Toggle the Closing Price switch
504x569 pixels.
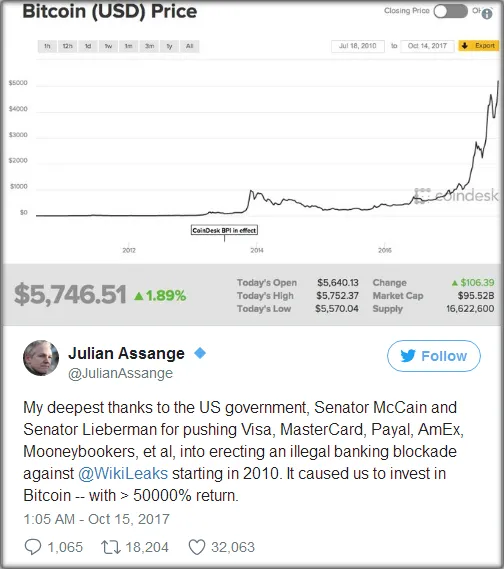pos(451,11)
